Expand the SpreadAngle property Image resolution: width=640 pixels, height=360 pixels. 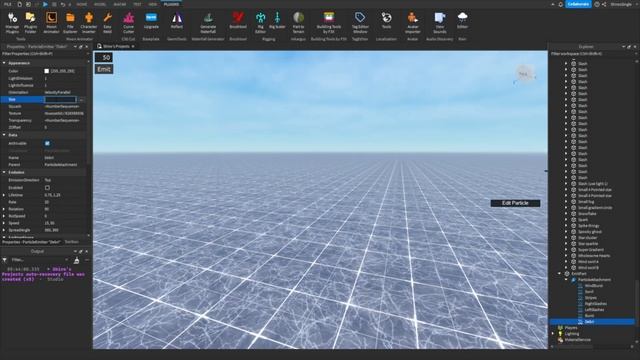click(x=4, y=230)
